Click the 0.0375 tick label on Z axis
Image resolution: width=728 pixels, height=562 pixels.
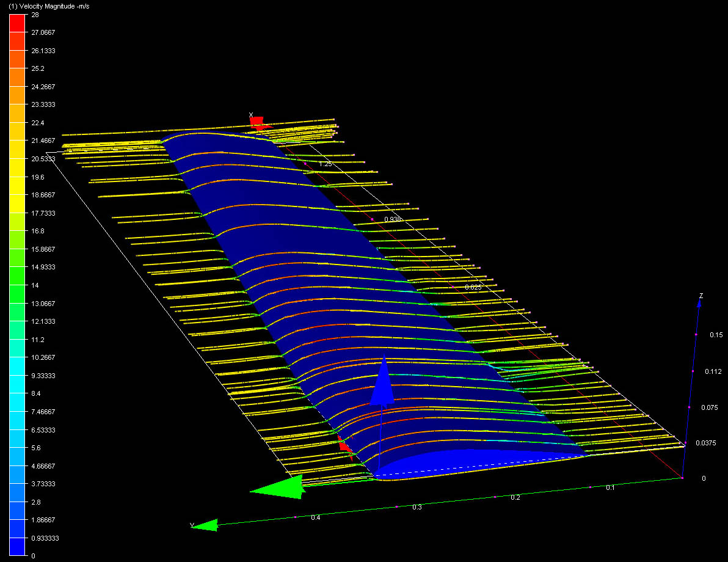click(x=705, y=443)
